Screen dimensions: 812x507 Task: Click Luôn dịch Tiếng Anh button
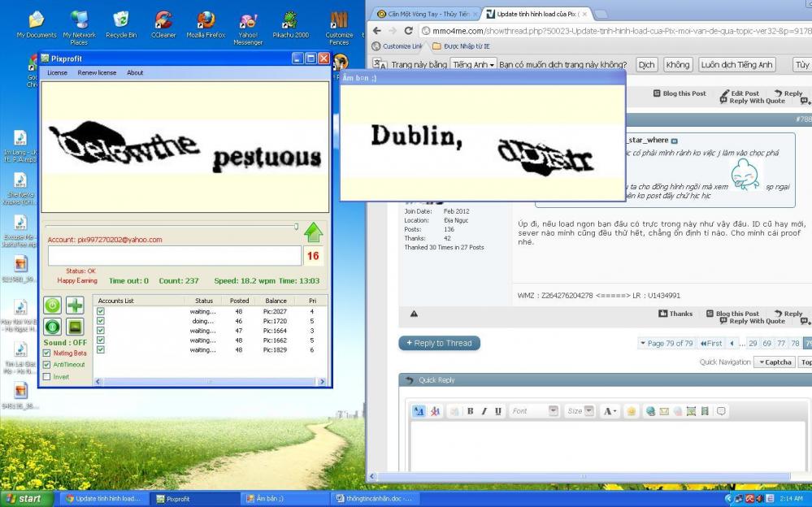pos(736,64)
